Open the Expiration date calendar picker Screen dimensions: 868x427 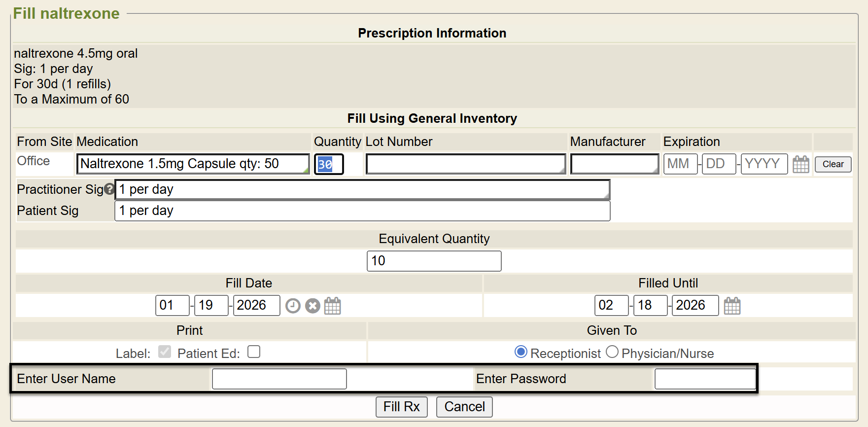point(800,164)
